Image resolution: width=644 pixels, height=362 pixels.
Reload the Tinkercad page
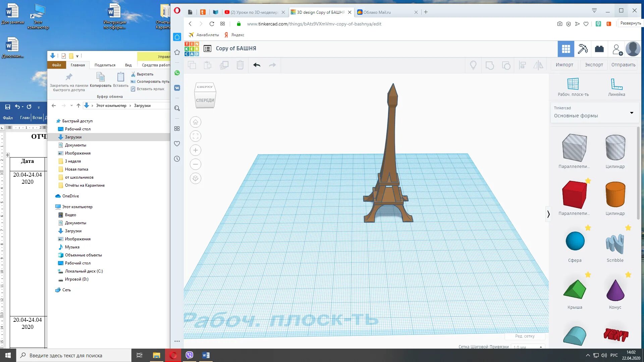tap(212, 24)
